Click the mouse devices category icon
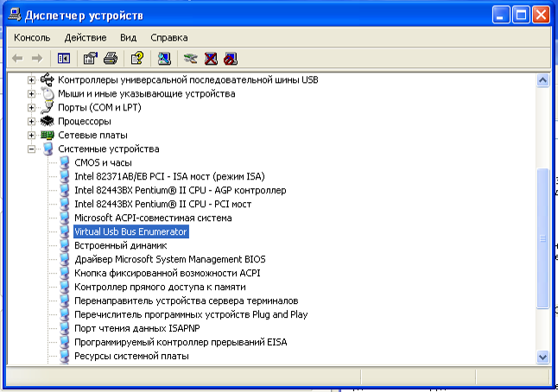This screenshot has height=392, width=558. coord(47,93)
